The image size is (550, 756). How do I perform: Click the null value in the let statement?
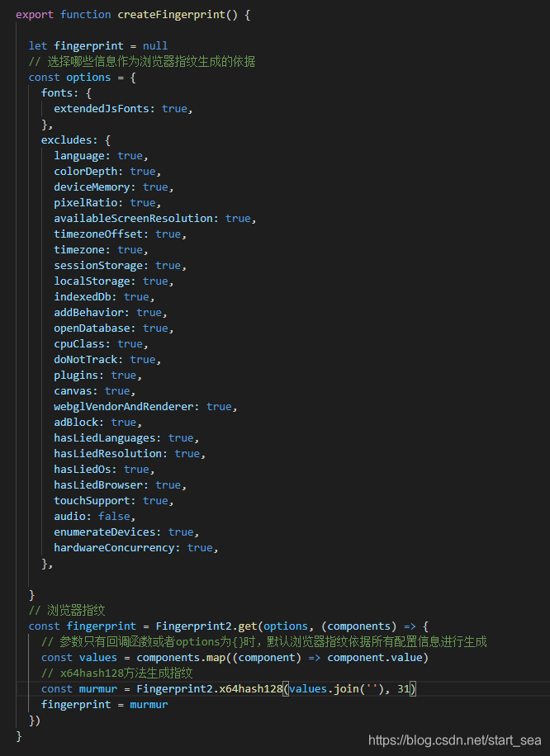click(x=155, y=46)
